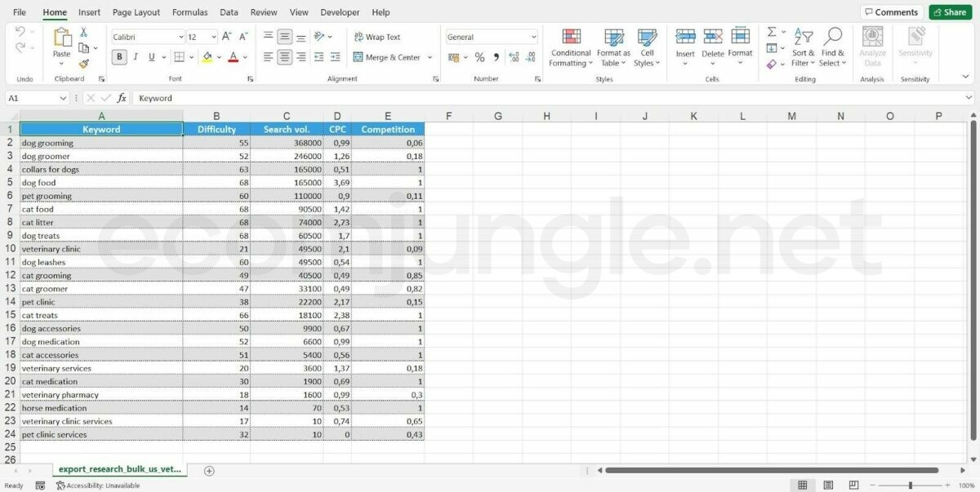Click the AutoSum sigma icon

[x=772, y=33]
